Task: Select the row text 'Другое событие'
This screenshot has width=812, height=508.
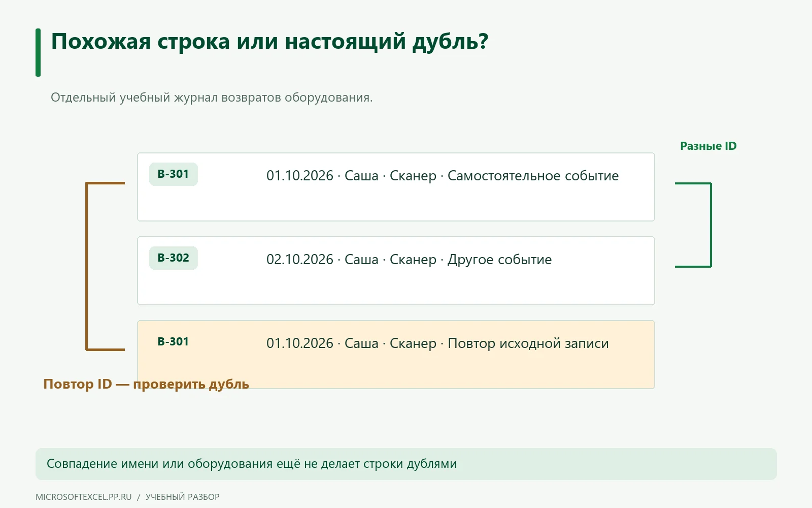Action: [x=499, y=260]
